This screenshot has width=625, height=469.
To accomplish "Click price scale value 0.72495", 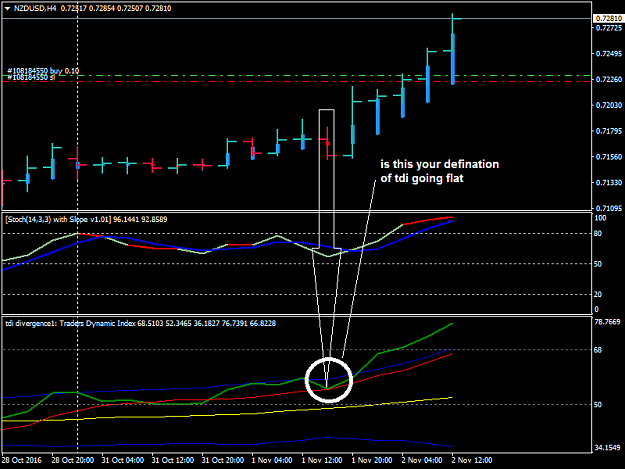I will [609, 54].
